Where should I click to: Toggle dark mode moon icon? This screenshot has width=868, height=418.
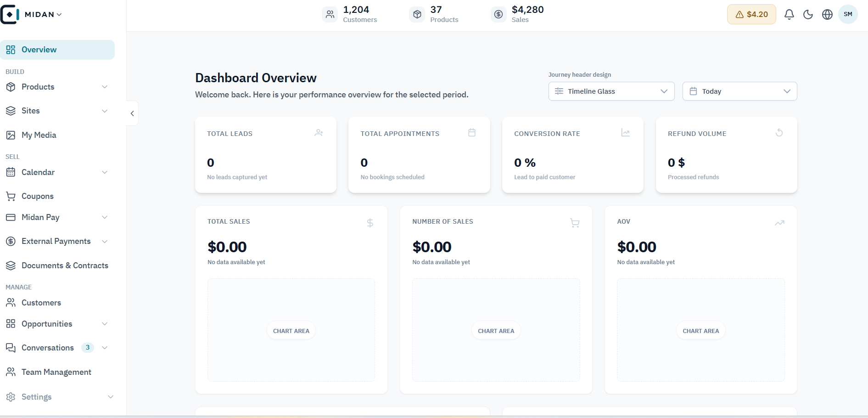click(808, 14)
